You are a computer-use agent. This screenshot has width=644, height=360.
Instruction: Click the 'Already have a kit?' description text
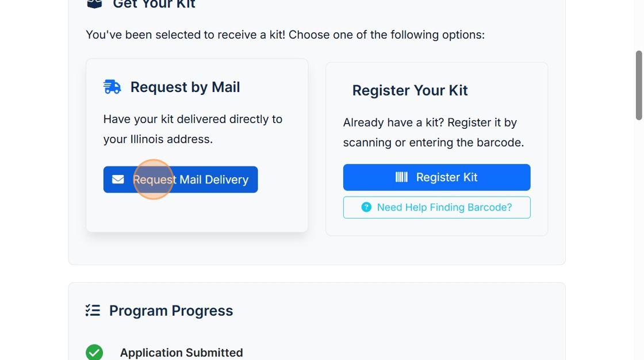click(433, 132)
